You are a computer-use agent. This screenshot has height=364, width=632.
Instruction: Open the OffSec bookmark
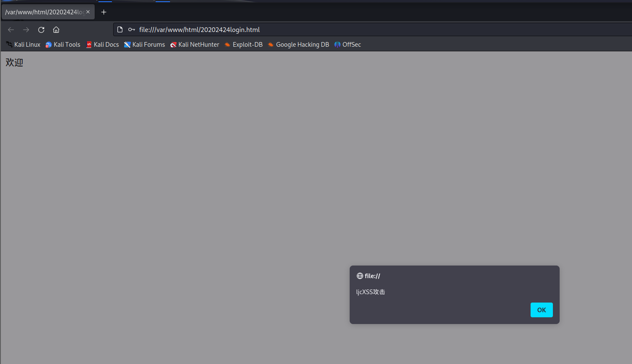348,45
